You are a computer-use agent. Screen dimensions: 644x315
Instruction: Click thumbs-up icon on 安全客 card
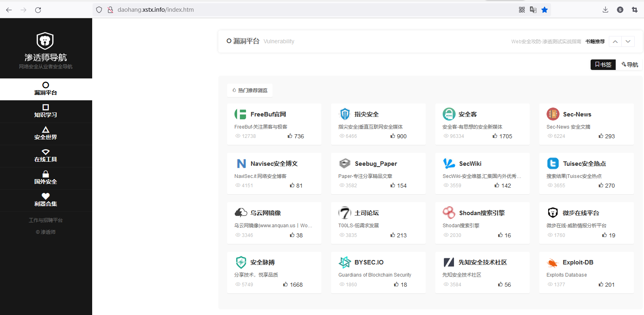495,136
